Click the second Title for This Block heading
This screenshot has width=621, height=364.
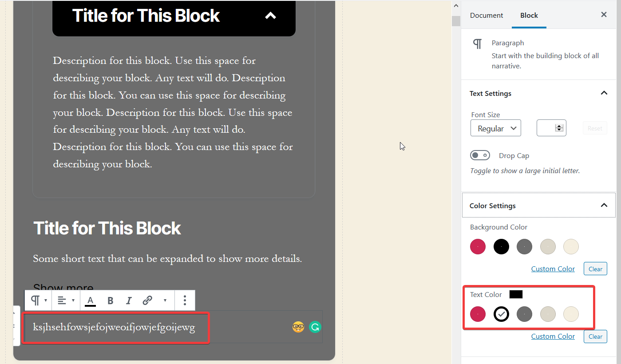tap(107, 228)
